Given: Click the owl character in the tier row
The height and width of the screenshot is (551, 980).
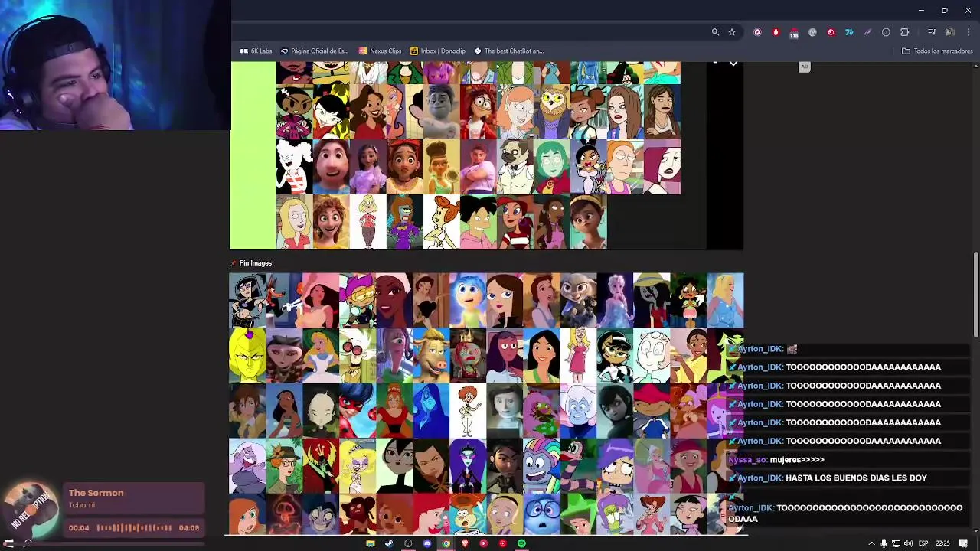Looking at the screenshot, I should (551, 112).
